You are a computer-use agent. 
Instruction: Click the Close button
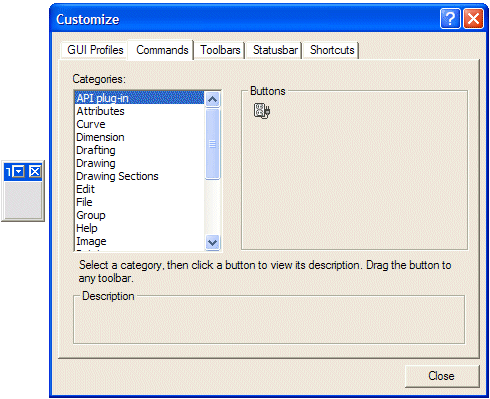441,376
